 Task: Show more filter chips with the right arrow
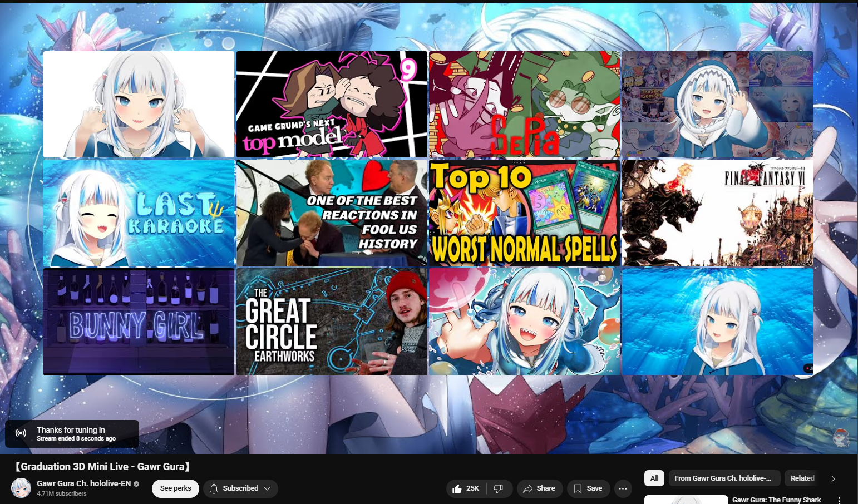pyautogui.click(x=833, y=478)
